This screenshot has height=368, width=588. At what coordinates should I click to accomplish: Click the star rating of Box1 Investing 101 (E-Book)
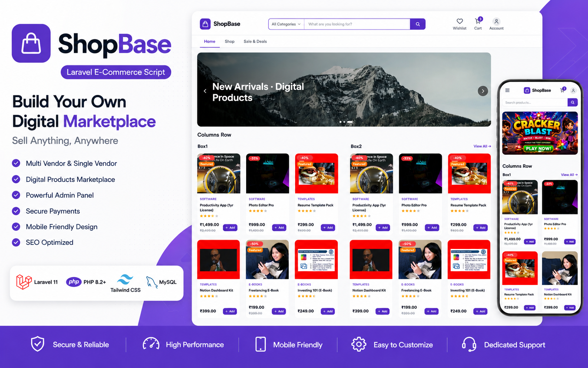tap(307, 296)
